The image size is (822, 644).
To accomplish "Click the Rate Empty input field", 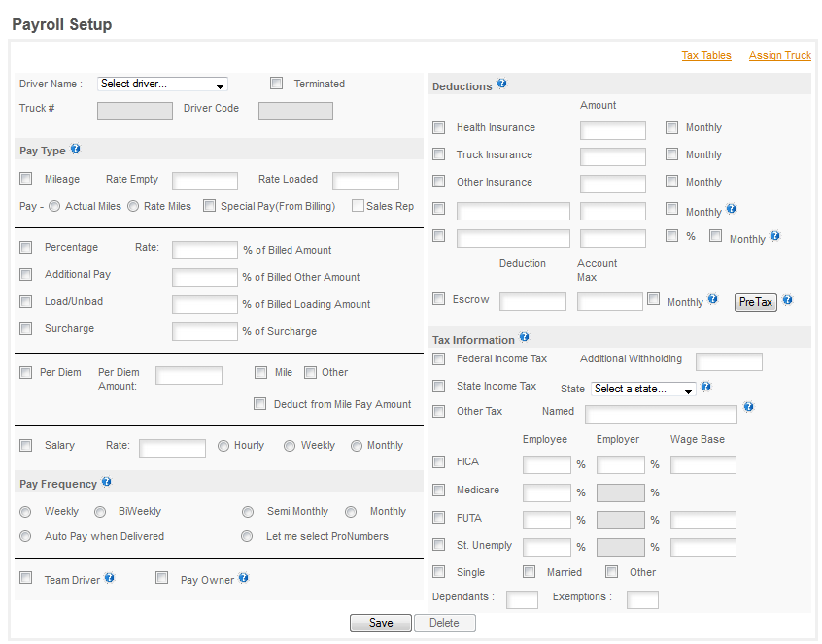I will (x=205, y=182).
